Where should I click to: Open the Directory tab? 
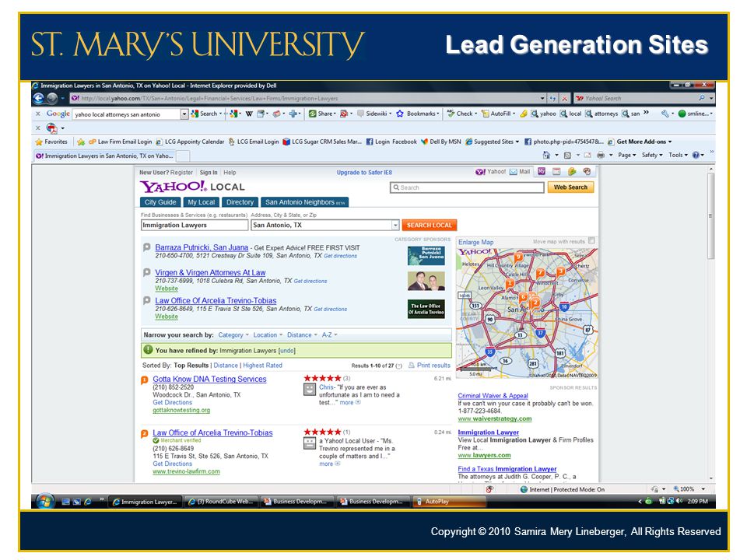(x=240, y=202)
